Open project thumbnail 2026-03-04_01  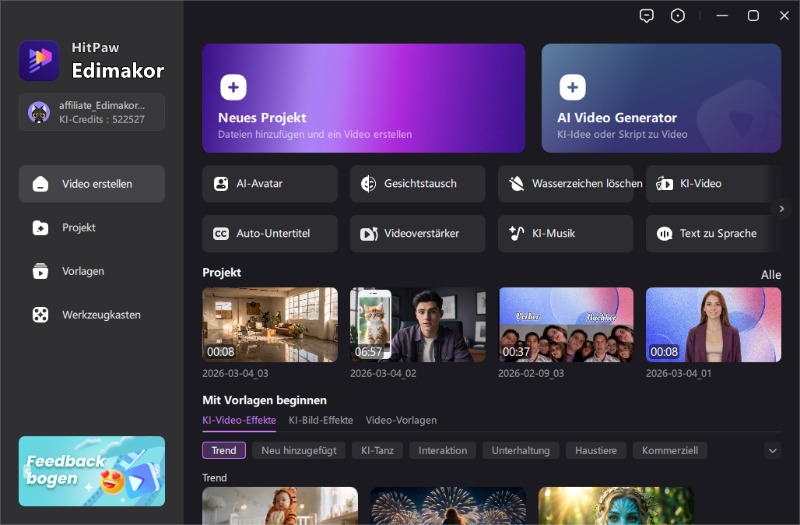(x=713, y=324)
